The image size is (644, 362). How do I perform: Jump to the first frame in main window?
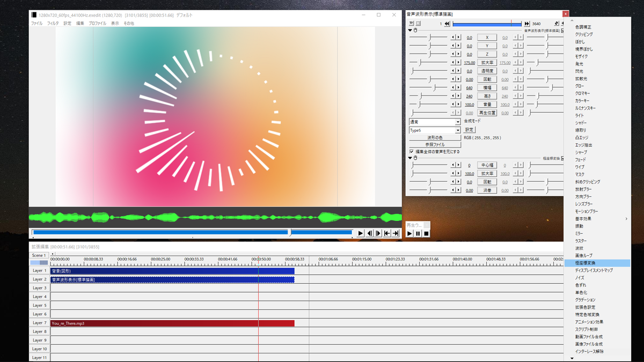(387, 233)
